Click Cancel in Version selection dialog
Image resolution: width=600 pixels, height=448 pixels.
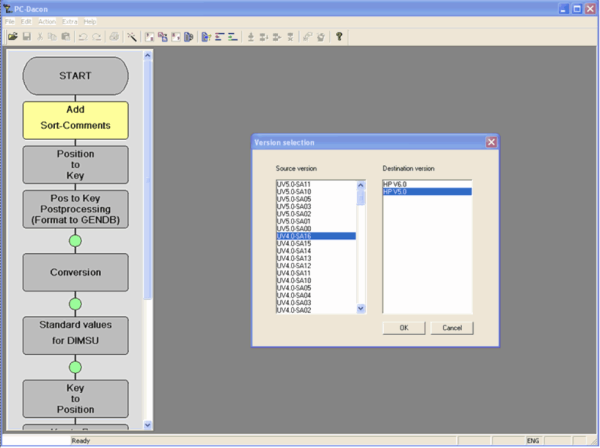452,328
